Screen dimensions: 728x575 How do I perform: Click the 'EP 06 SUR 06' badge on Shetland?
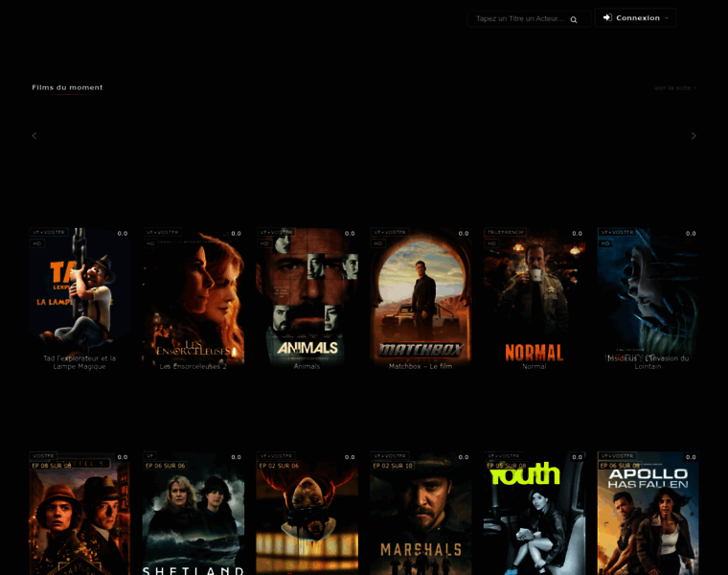pos(166,466)
